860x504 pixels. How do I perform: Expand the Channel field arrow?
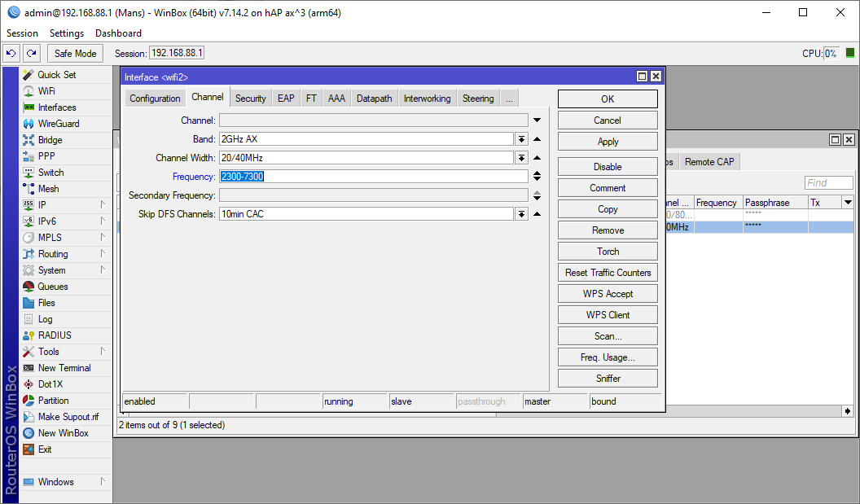[537, 121]
